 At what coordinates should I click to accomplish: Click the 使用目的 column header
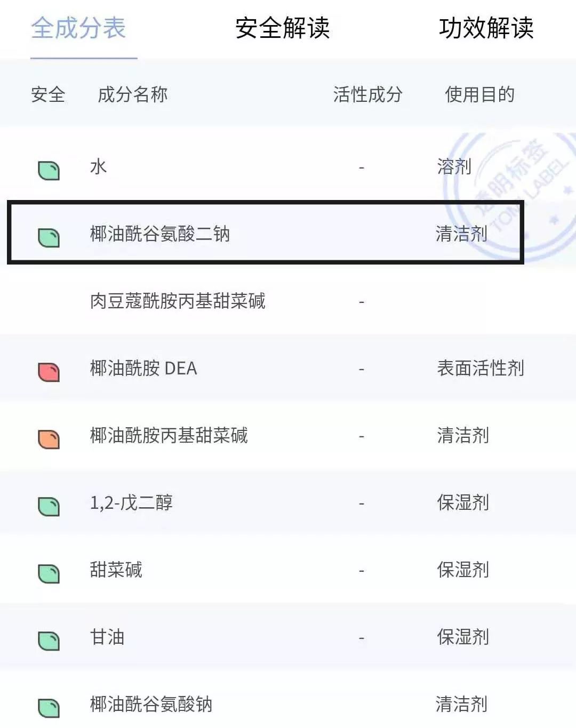pos(480,94)
